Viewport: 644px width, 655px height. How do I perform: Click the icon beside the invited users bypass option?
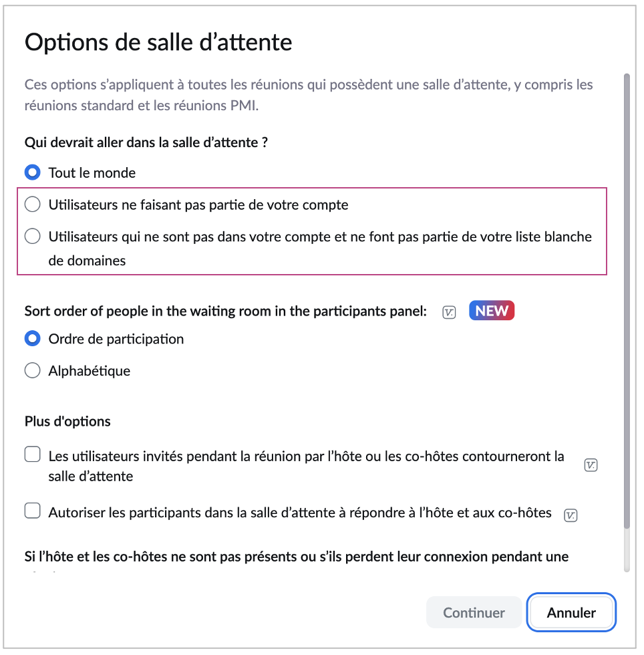pyautogui.click(x=591, y=465)
